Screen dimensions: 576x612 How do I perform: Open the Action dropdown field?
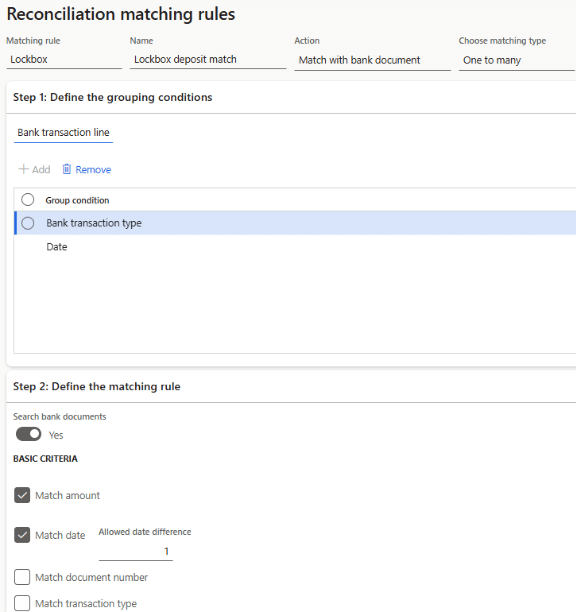[x=372, y=60]
